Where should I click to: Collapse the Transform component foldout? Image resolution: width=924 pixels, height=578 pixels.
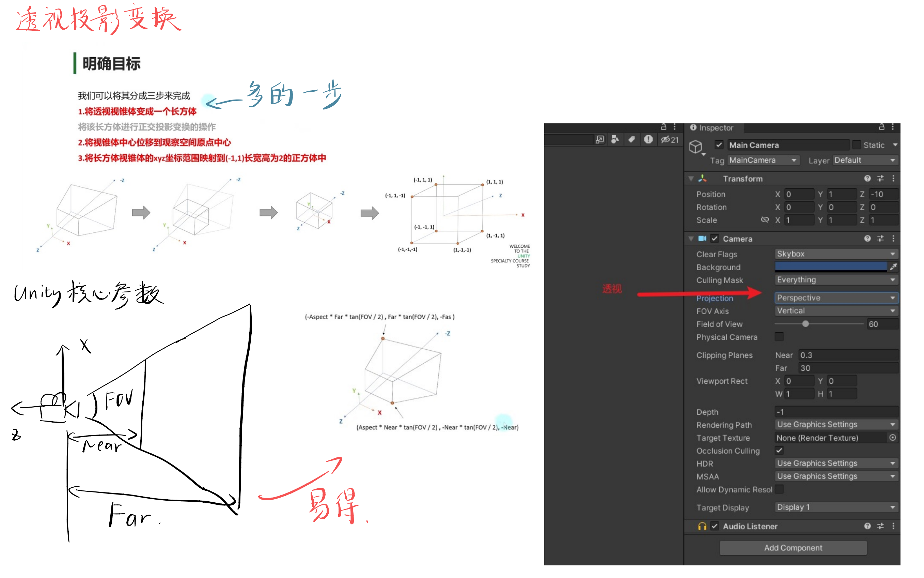click(691, 179)
